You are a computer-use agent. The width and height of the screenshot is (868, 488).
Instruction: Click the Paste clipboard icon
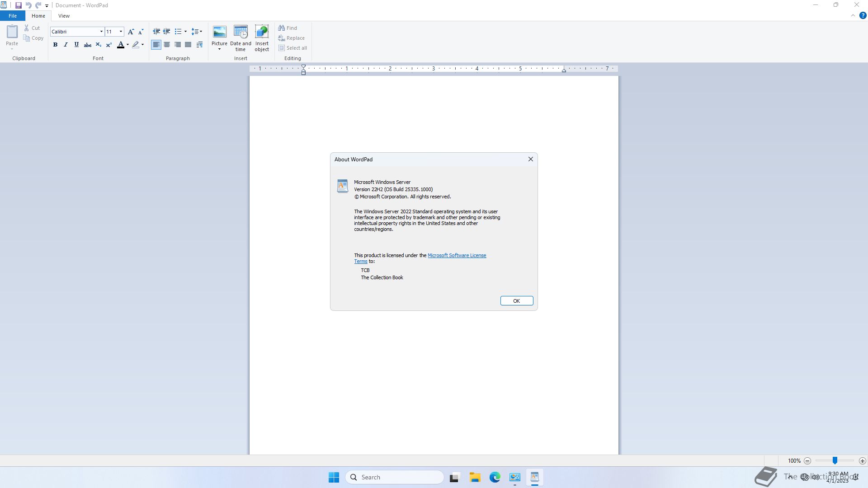coord(12,32)
